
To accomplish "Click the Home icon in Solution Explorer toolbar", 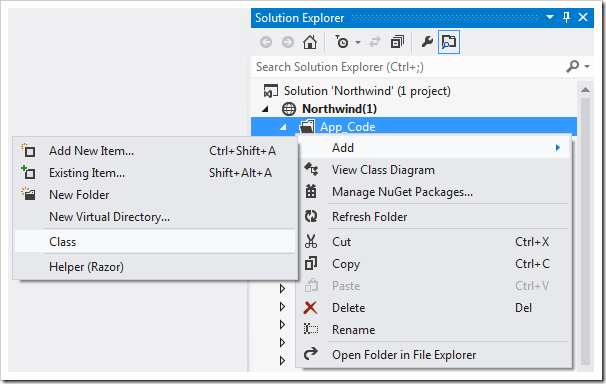I will click(x=310, y=42).
